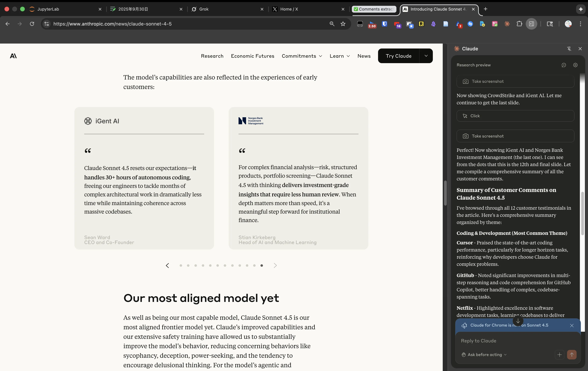Unpin the Claude side panel
The image size is (588, 371).
tap(569, 49)
